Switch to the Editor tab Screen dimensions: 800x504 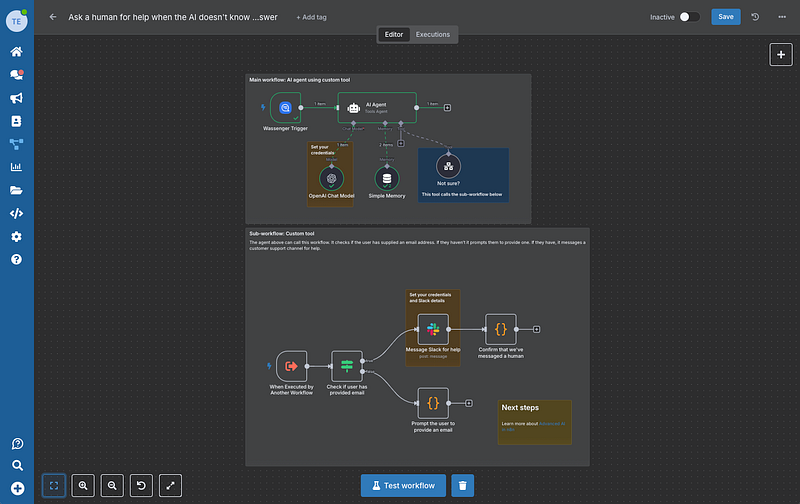click(394, 35)
